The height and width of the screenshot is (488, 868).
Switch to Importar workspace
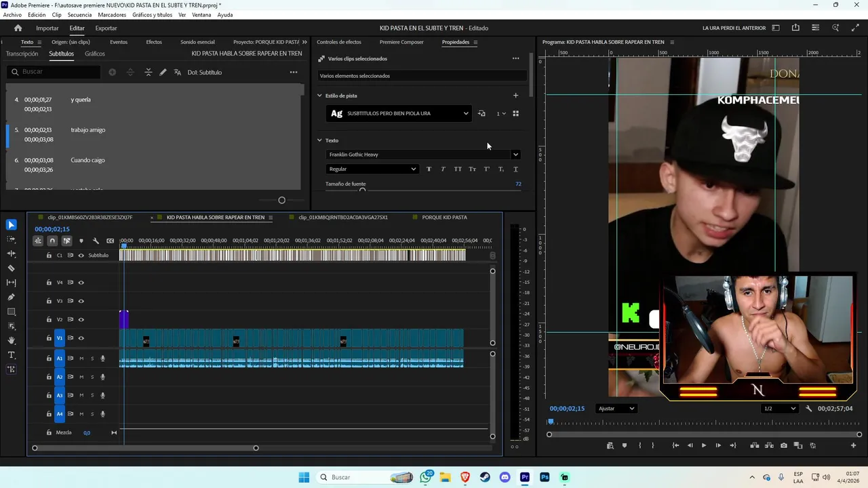tap(47, 28)
